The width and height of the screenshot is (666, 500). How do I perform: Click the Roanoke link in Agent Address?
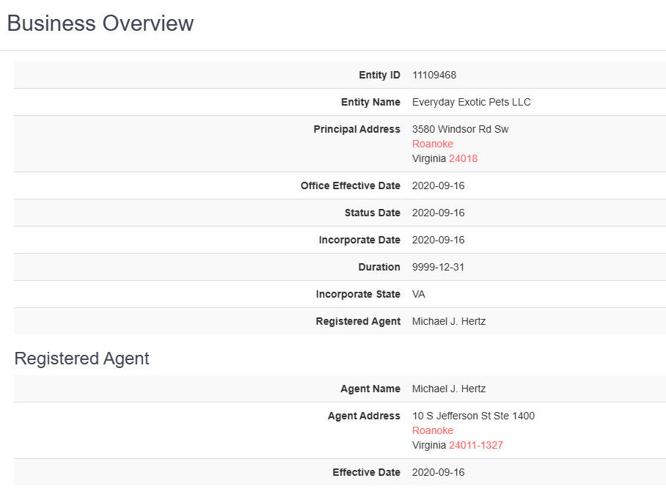tap(432, 431)
